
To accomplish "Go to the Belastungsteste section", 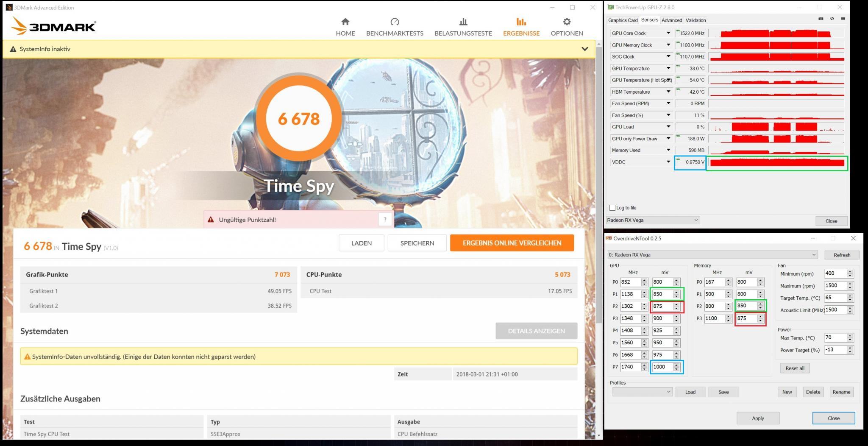I will click(x=463, y=27).
